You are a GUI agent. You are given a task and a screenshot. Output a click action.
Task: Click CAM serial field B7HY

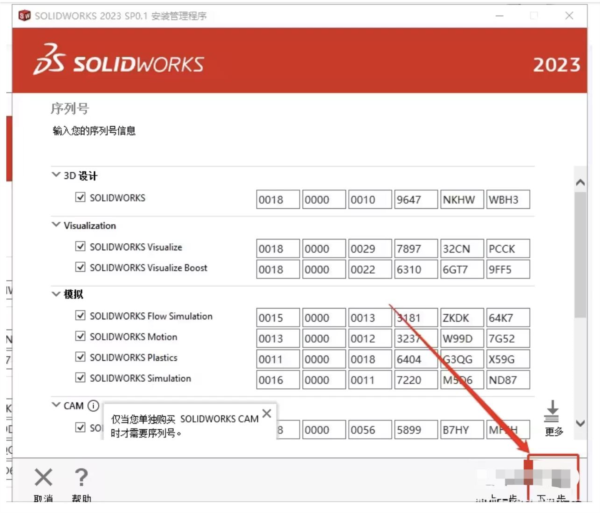click(462, 430)
